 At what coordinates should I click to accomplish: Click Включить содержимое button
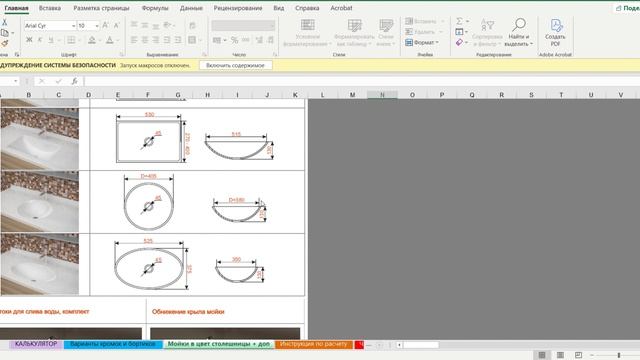coord(236,65)
